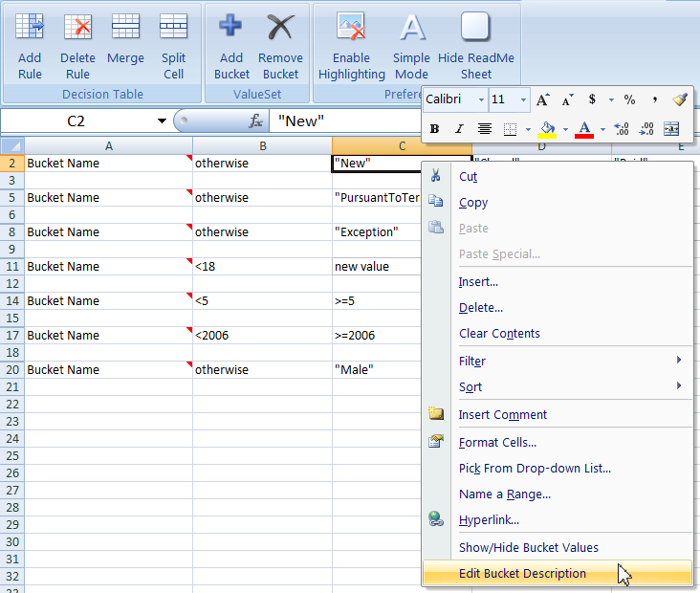Switch to Simple Mode icon
700x593 pixels.
(411, 27)
